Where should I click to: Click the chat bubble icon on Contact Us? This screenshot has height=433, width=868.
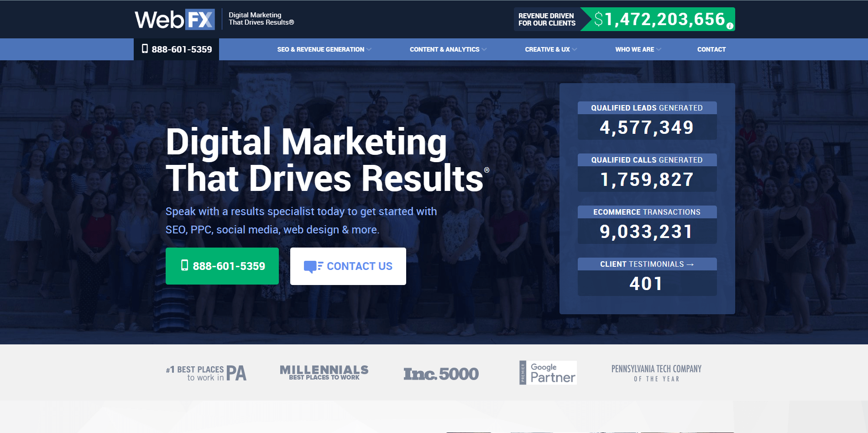coord(314,266)
